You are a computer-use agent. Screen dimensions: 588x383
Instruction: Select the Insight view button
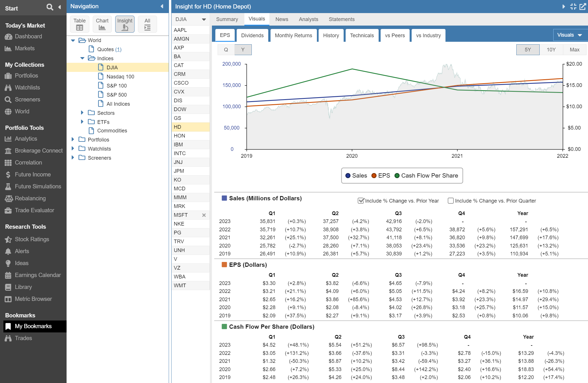pyautogui.click(x=125, y=24)
